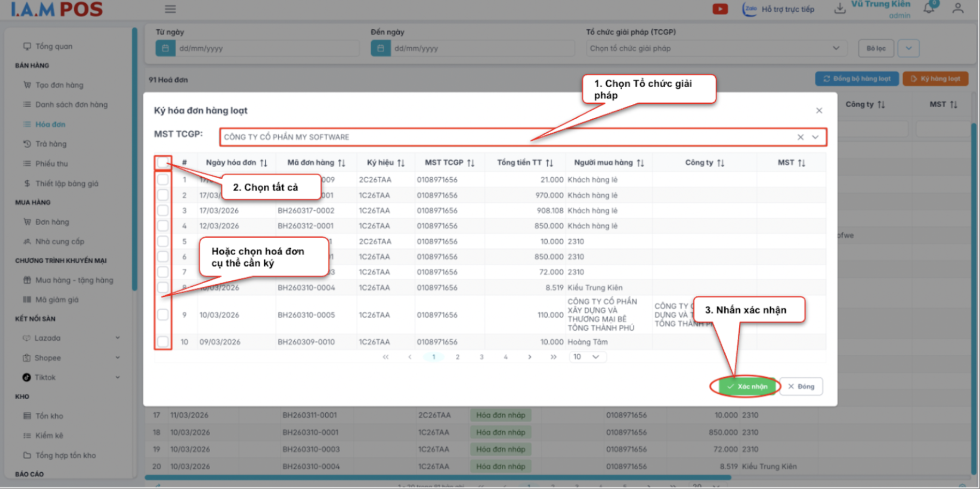Click the hamburger menu icon
The image size is (980, 489).
170,9
